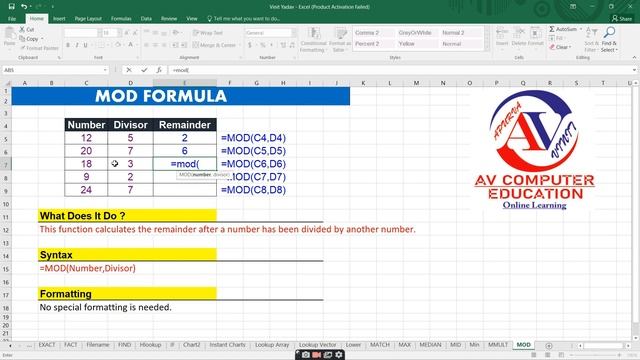Click the red video record icon
The image size is (640, 360).
click(316, 355)
